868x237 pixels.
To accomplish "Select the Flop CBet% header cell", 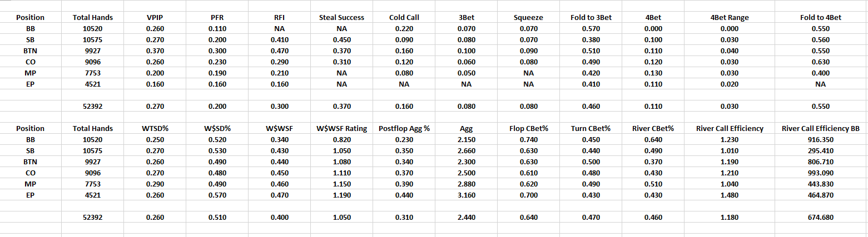I will coord(528,128).
